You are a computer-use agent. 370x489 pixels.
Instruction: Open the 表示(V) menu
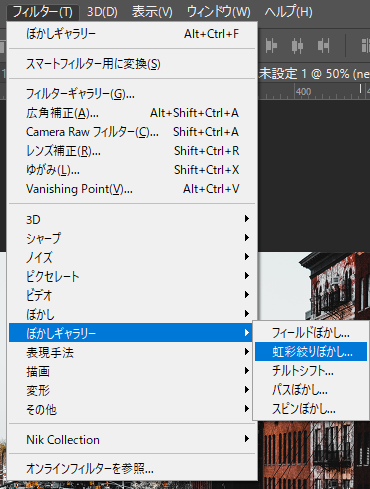(152, 12)
